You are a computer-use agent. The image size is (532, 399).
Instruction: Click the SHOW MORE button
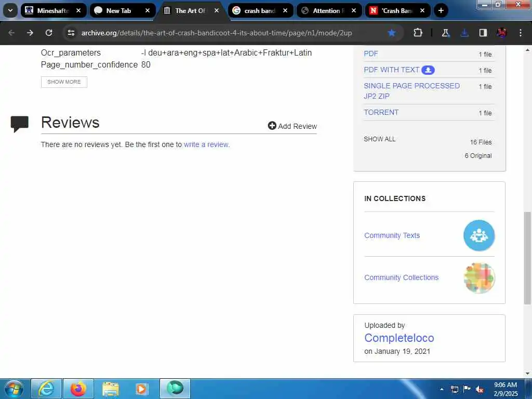64,82
